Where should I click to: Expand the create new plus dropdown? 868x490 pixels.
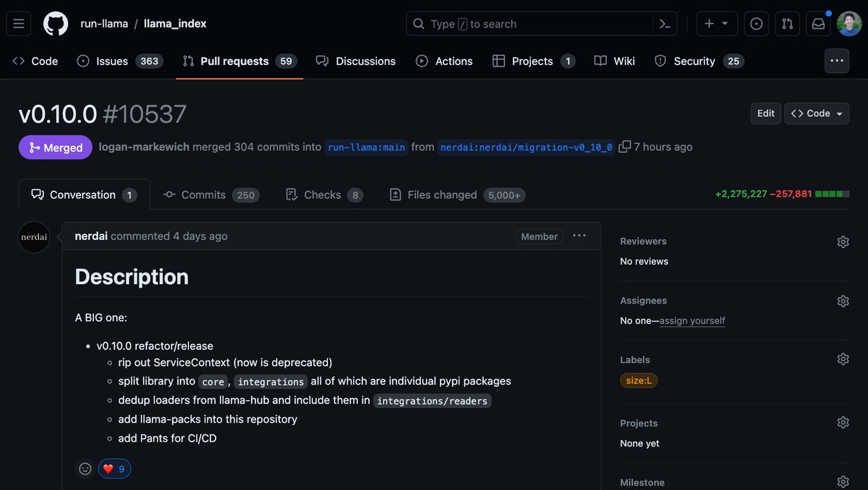(717, 24)
